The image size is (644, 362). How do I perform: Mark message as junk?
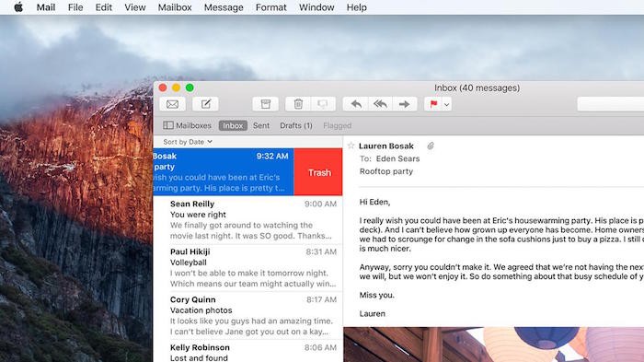tap(323, 104)
